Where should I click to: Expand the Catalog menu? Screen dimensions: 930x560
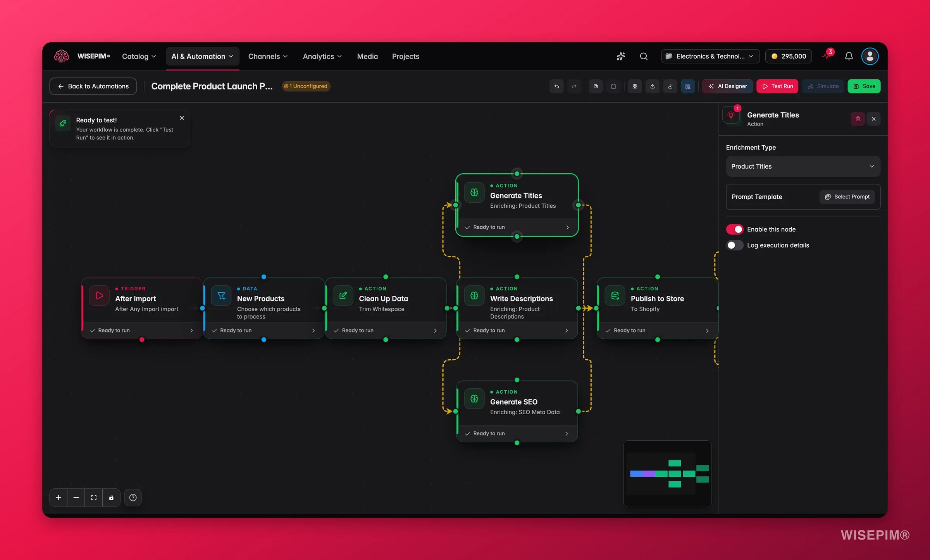click(139, 56)
